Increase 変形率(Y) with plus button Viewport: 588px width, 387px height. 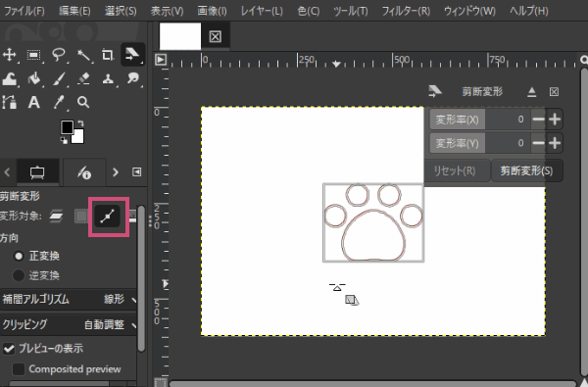tap(555, 143)
